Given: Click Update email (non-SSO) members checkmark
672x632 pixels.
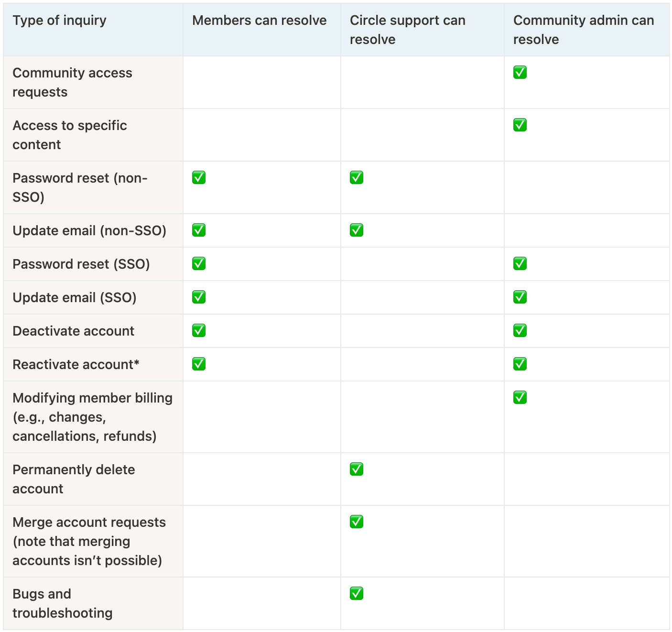Looking at the screenshot, I should coord(199,230).
